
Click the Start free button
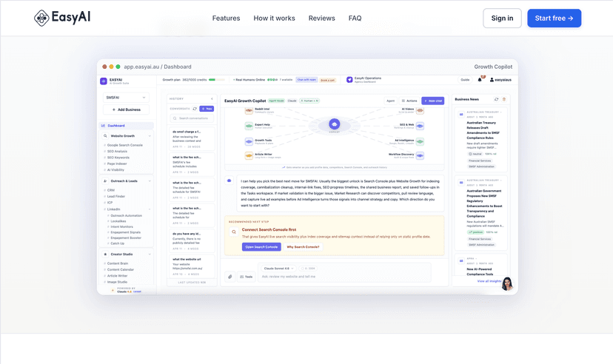[x=554, y=18]
